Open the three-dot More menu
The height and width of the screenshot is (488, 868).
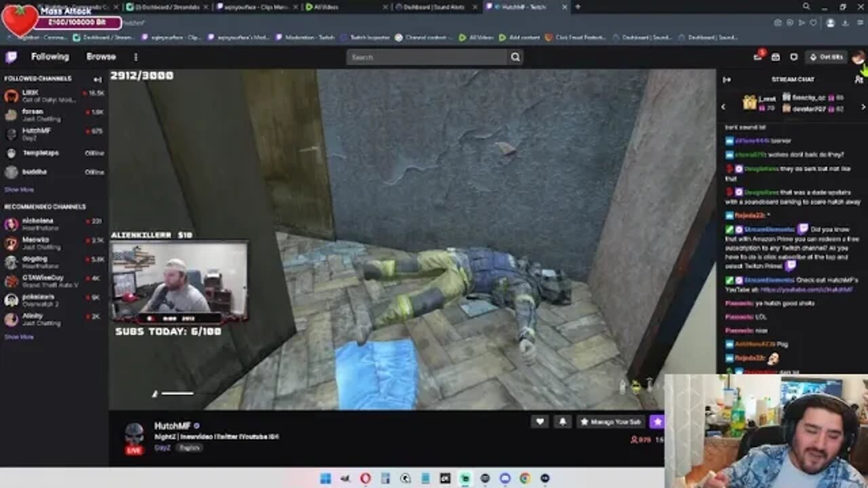136,57
